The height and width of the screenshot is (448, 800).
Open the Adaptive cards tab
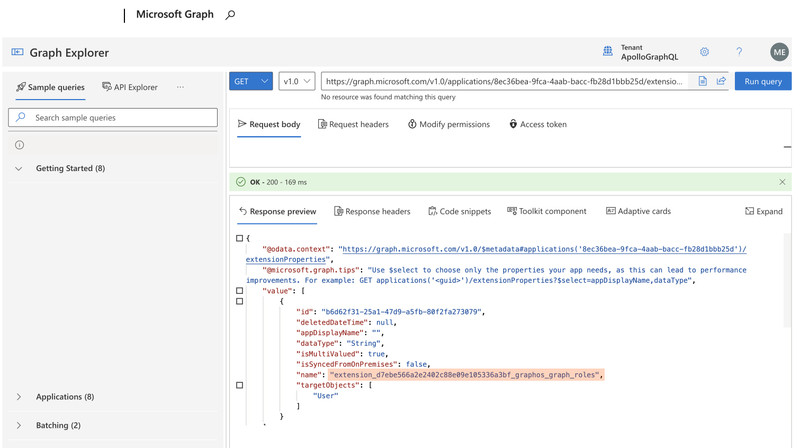638,211
